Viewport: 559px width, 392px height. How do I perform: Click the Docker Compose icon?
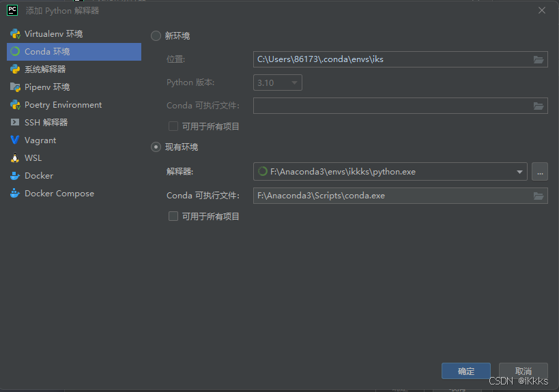tap(15, 194)
